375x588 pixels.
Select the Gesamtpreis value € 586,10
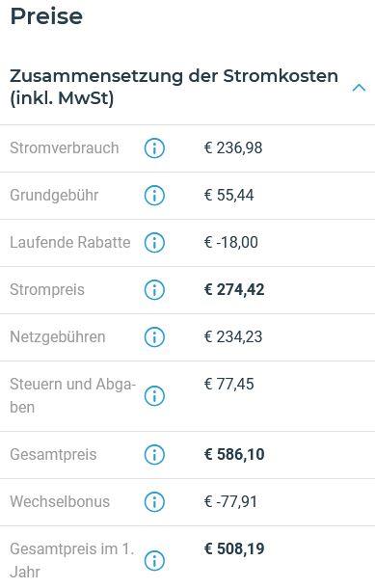[234, 455]
